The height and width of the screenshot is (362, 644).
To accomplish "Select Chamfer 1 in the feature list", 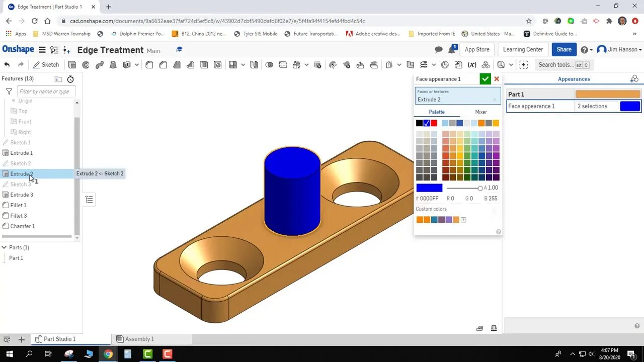I will pos(23,226).
